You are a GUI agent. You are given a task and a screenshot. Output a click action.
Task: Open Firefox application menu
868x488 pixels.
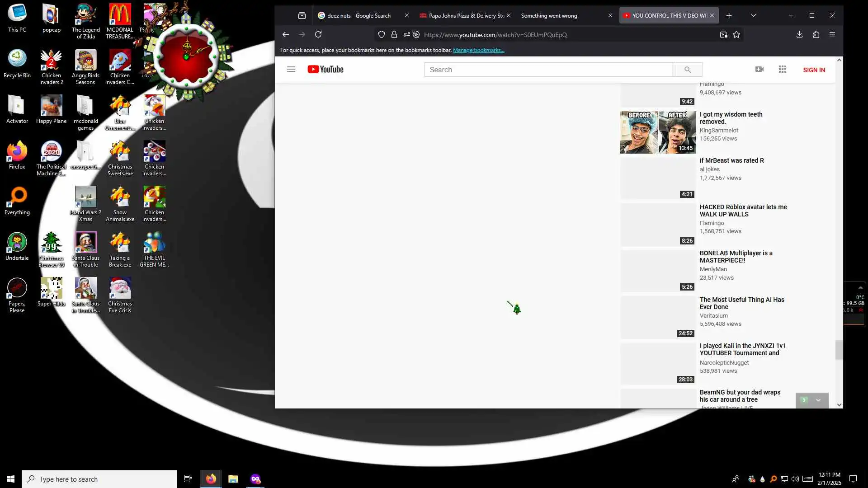tap(832, 34)
